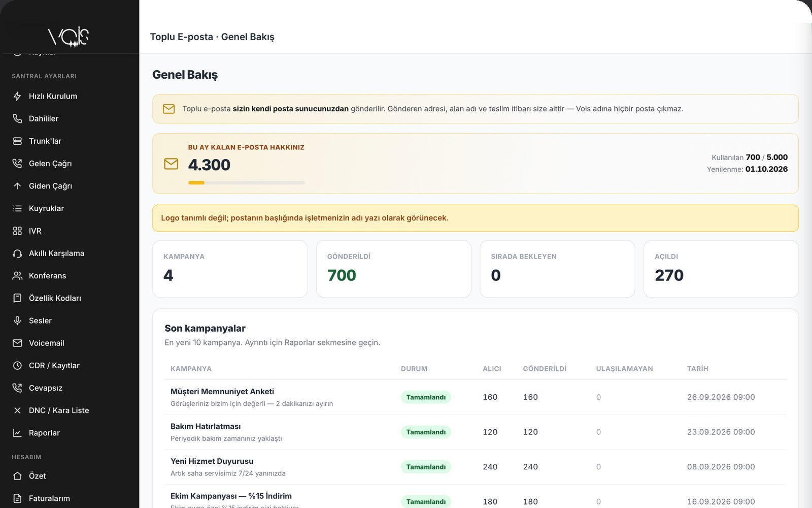Click the Kampanya count card
The width and height of the screenshot is (812, 508).
pos(230,269)
